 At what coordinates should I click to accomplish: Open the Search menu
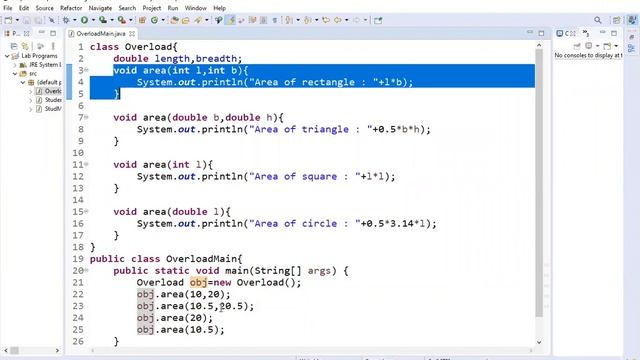[x=127, y=8]
